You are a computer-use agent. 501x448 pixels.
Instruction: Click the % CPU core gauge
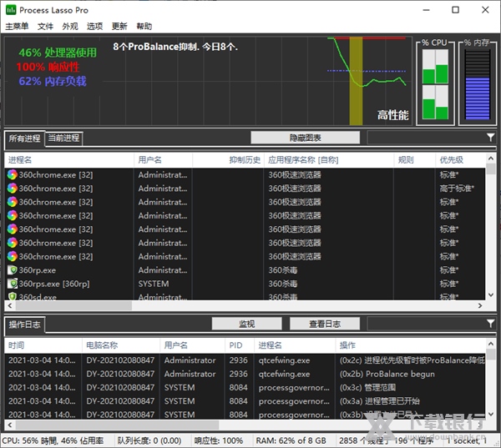(x=435, y=85)
